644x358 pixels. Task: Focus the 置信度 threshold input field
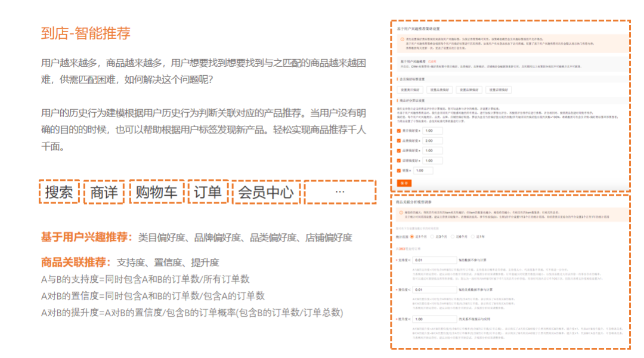[x=434, y=289]
